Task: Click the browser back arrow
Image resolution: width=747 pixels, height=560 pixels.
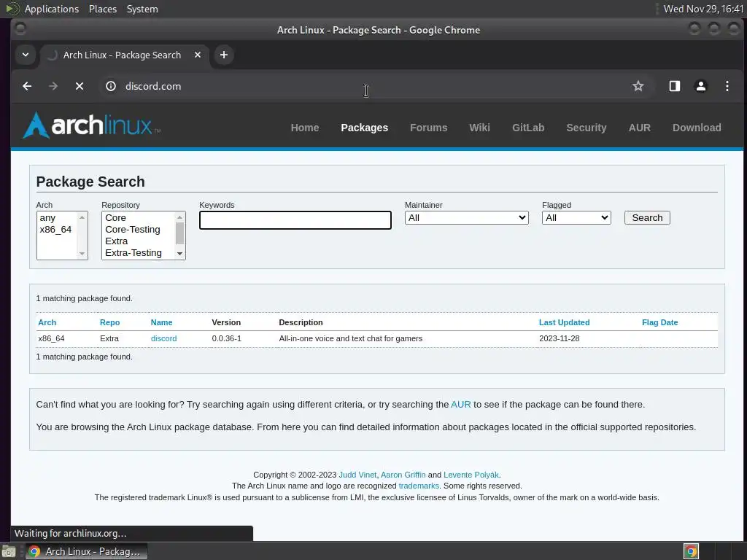Action: pos(27,86)
